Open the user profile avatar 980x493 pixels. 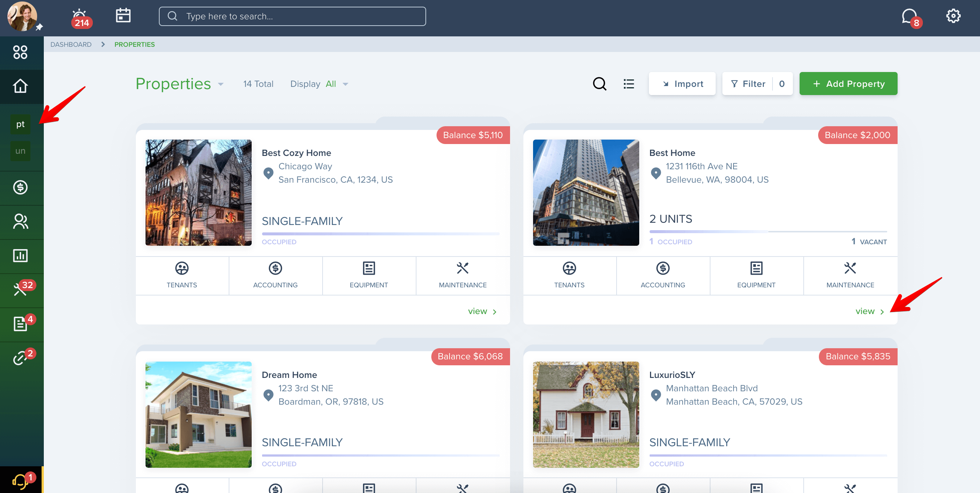click(x=22, y=16)
